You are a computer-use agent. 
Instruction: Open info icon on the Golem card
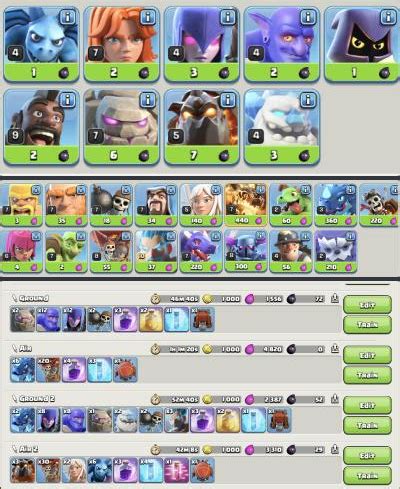tap(148, 100)
